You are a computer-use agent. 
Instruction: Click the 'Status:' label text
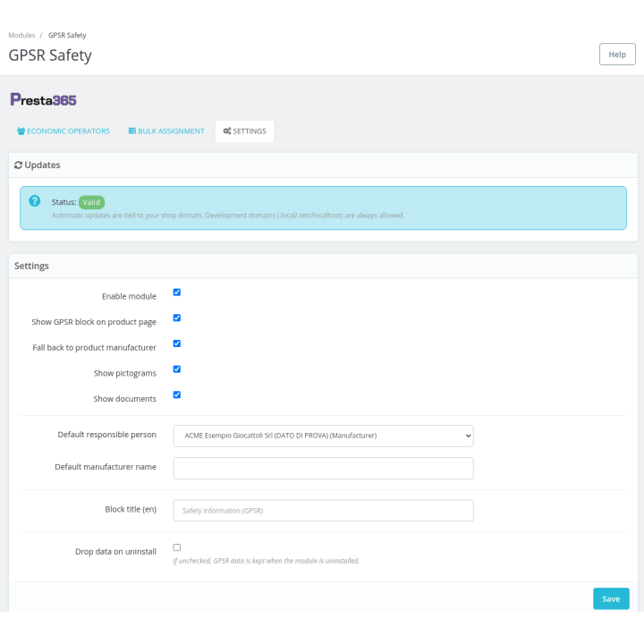pyautogui.click(x=64, y=202)
